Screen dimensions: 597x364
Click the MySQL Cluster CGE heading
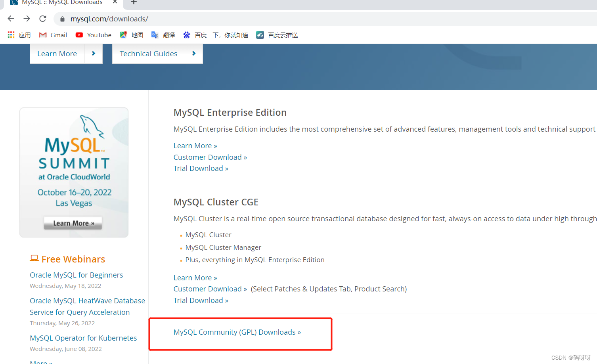[216, 202]
